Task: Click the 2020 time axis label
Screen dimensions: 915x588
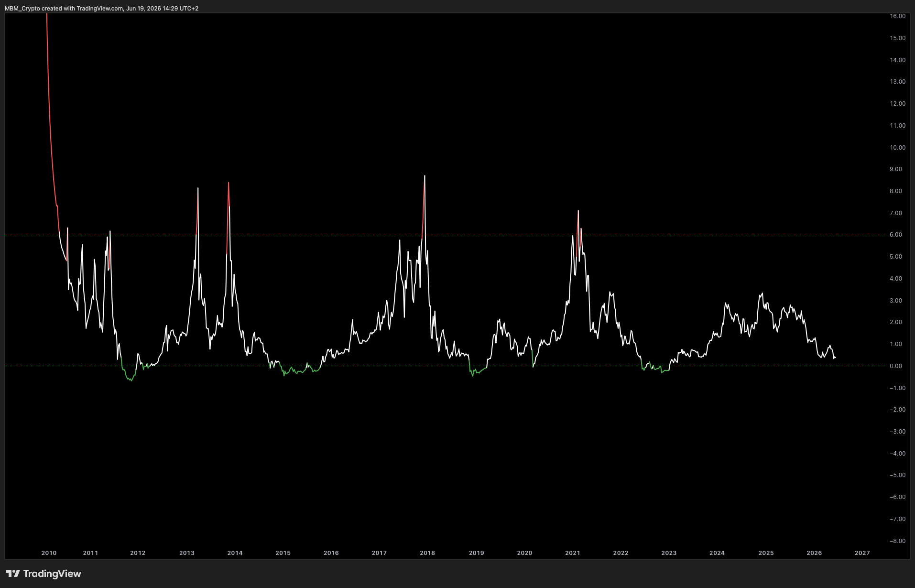Action: tap(524, 553)
